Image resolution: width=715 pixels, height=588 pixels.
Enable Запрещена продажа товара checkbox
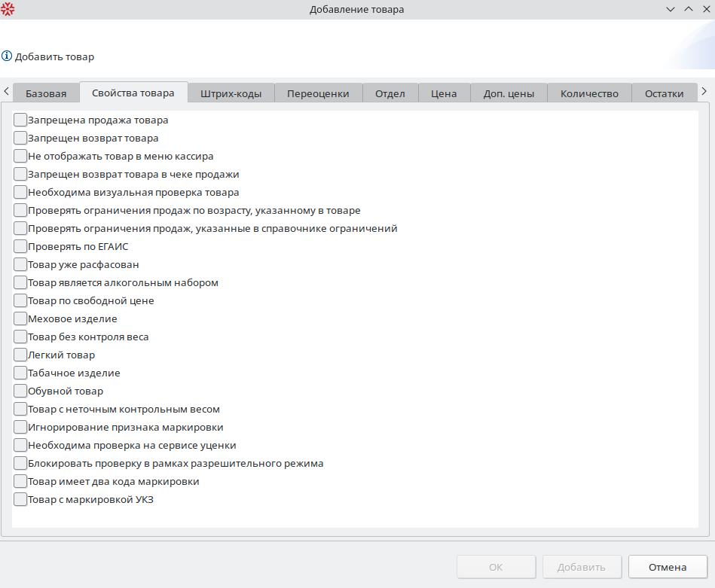click(20, 120)
